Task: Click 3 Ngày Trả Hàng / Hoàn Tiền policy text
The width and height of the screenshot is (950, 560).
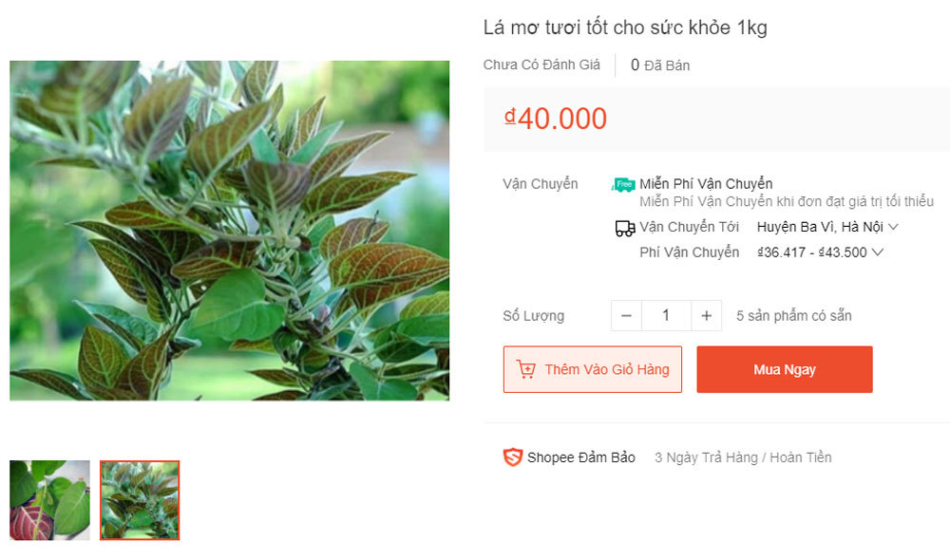Action: coord(743,457)
